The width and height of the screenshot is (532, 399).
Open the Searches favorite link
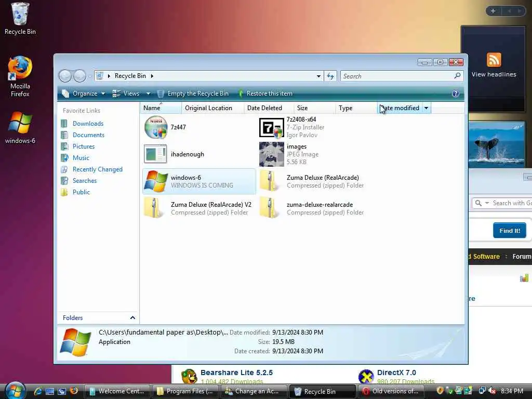85,180
